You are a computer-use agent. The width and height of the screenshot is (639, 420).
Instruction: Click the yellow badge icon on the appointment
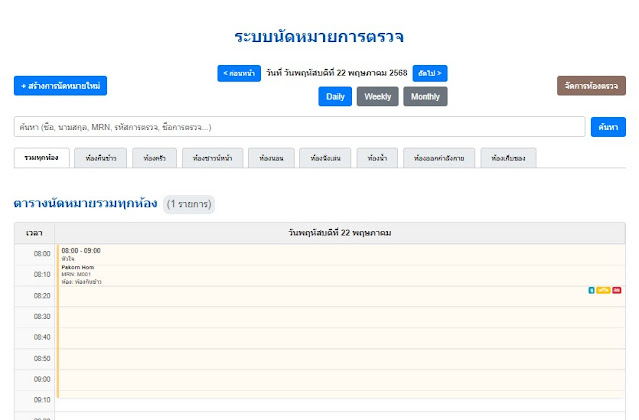(x=603, y=290)
